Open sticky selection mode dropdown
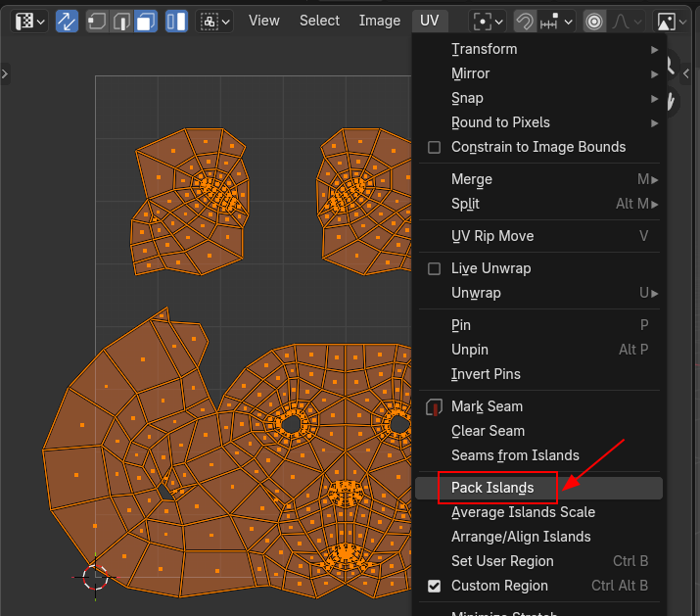The width and height of the screenshot is (700, 616). pos(214,21)
